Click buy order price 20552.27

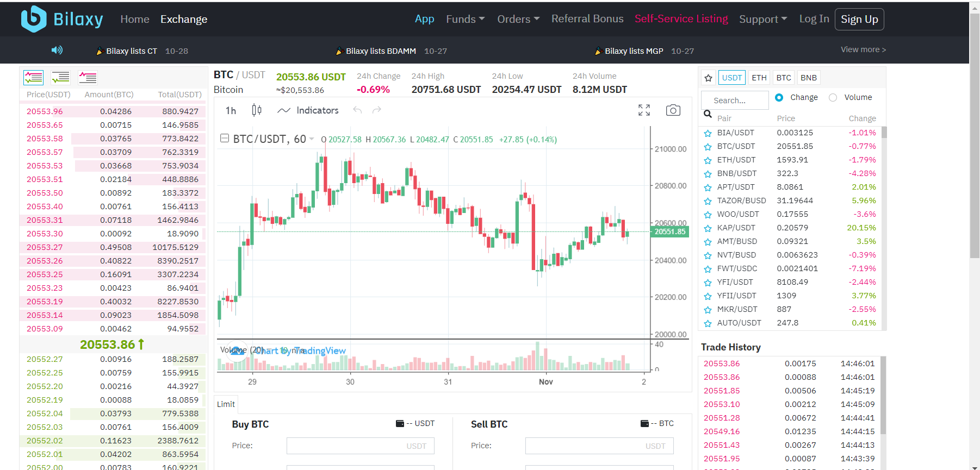(45, 359)
